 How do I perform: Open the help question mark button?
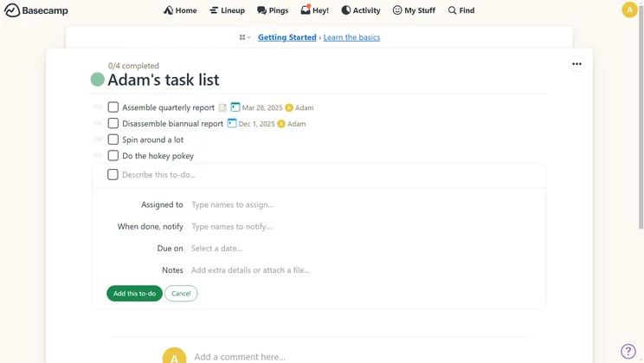click(628, 351)
